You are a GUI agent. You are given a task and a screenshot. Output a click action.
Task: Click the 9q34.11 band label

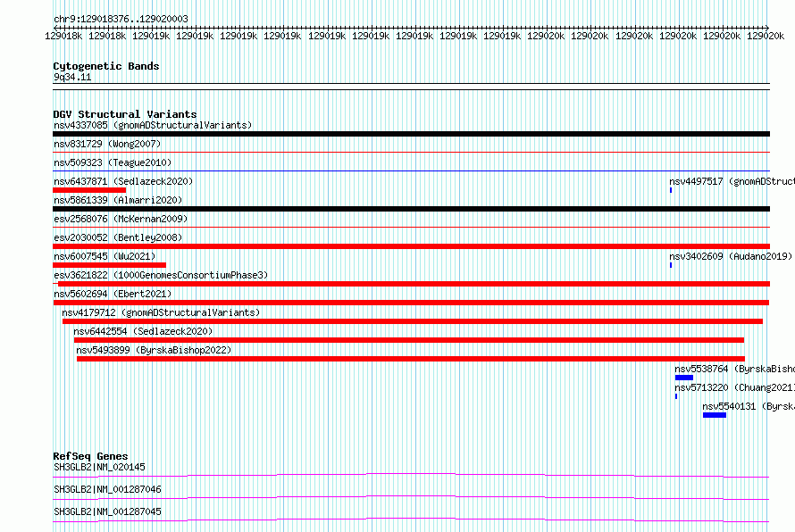pyautogui.click(x=72, y=77)
